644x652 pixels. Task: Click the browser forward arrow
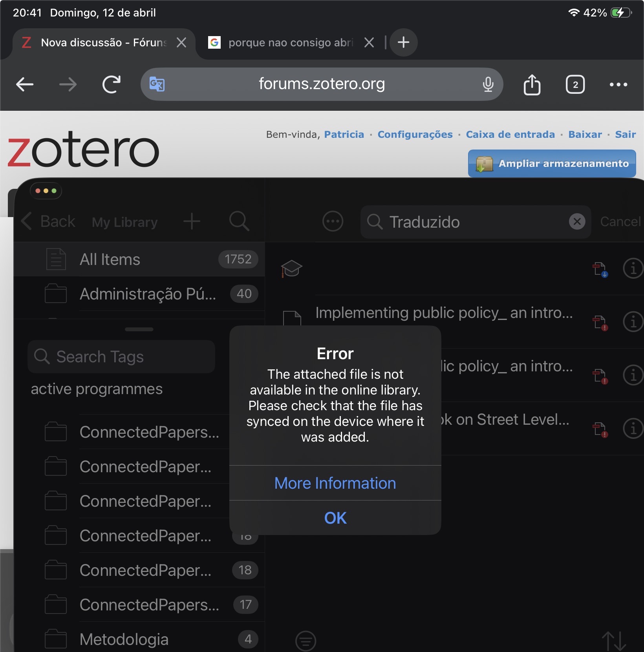(68, 84)
